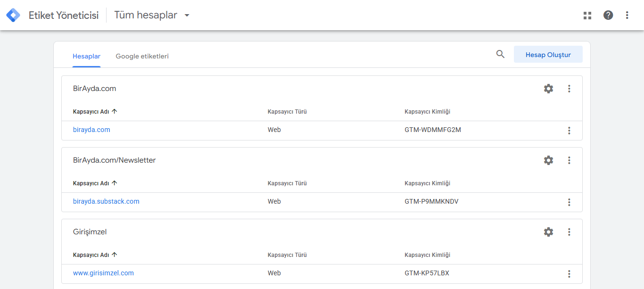Click the Tag Manager logo icon

click(13, 15)
